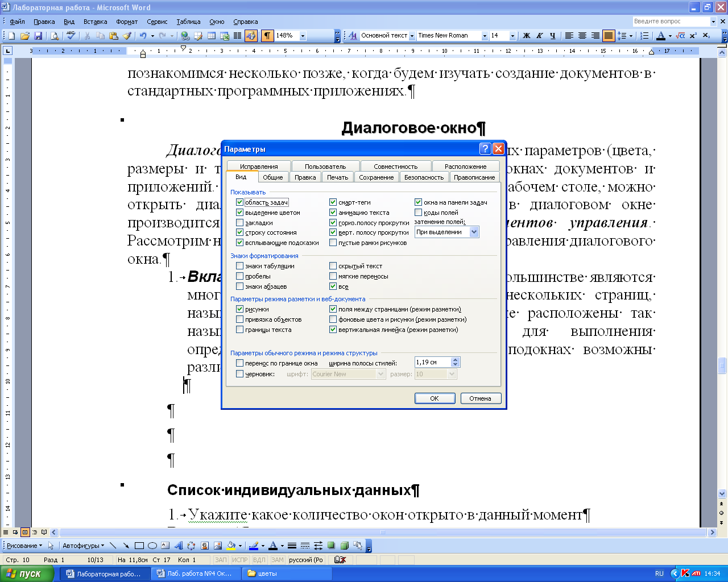Open the font color dropdown arrow
728x582 pixels.
click(x=670, y=36)
